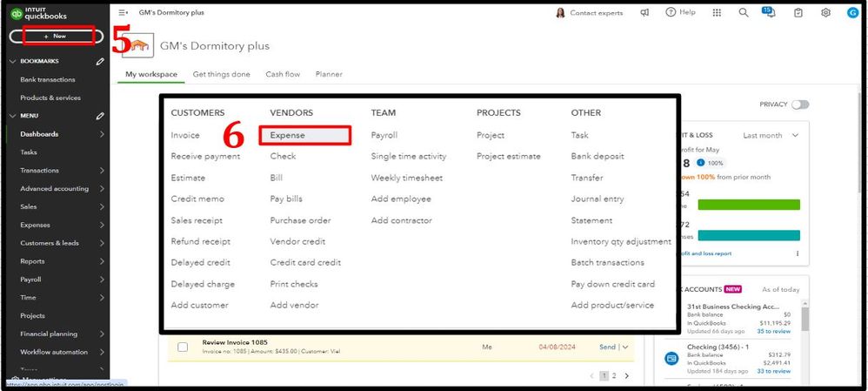Click the Send link for Invoice 1085
Viewport: 868px width, 391px height.
[x=607, y=347]
